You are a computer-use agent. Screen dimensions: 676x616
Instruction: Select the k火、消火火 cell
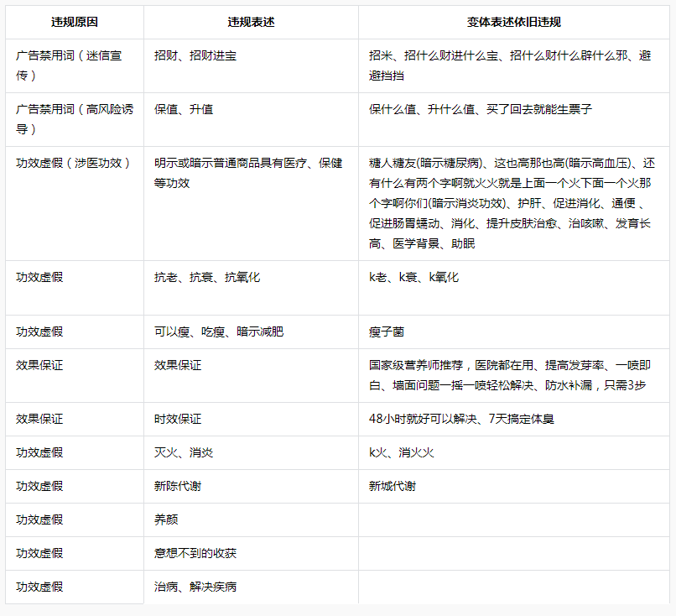tap(514, 452)
